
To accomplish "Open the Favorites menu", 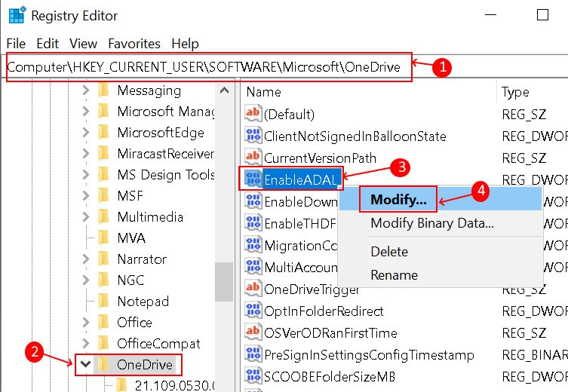I will [134, 44].
